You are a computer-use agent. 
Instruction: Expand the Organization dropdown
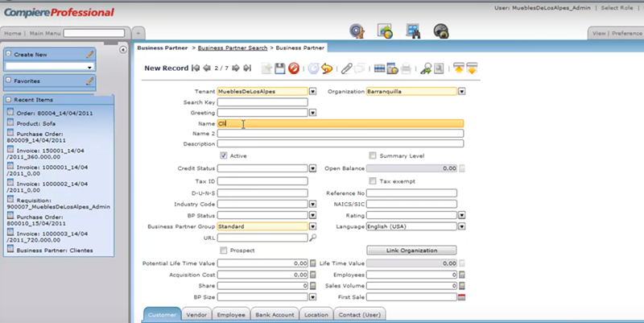462,92
